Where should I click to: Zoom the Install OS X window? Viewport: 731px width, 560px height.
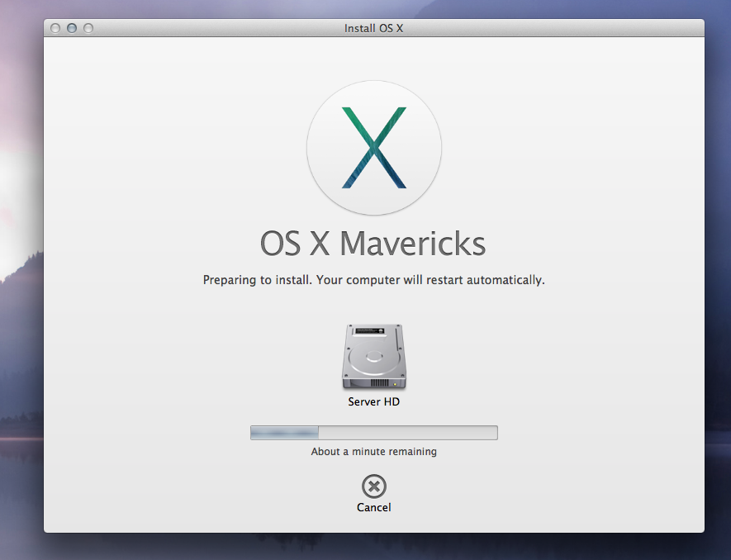(x=88, y=28)
